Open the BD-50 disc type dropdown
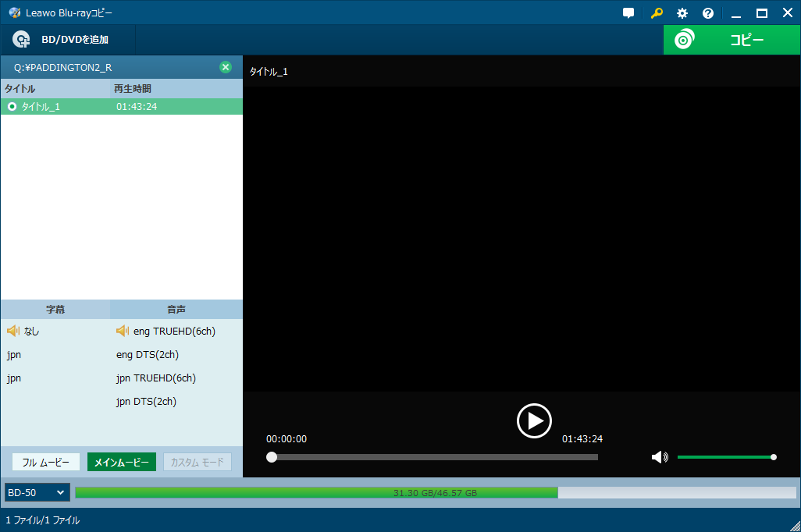The image size is (801, 532). click(37, 492)
